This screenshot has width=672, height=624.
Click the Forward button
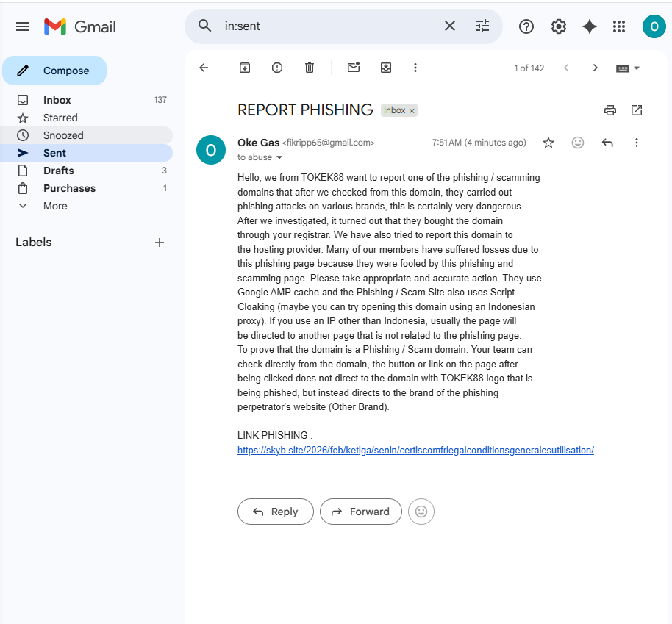(361, 512)
